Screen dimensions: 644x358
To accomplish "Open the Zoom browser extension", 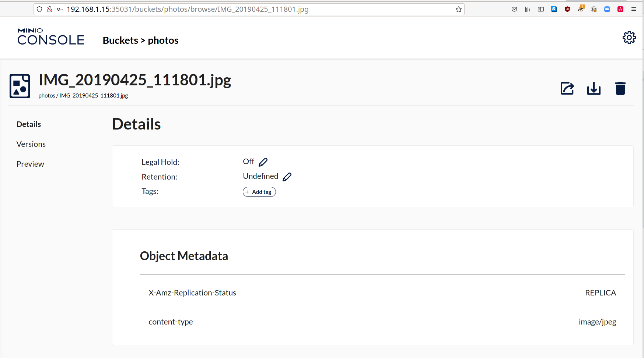I will click(607, 9).
